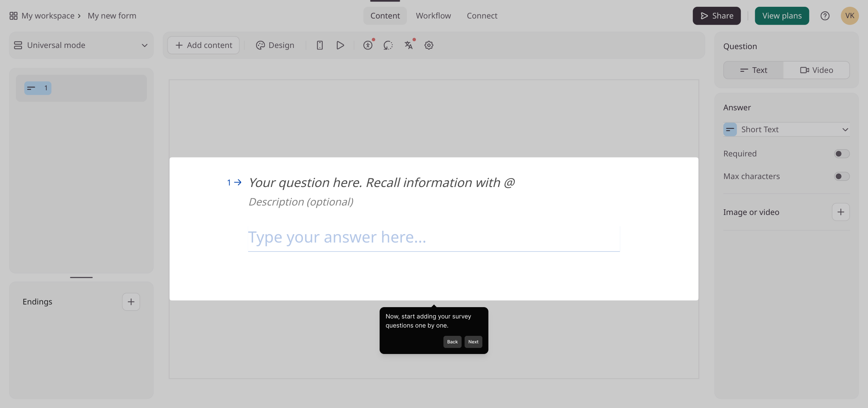Viewport: 868px width, 408px height.
Task: Toggle the Required switch
Action: [x=842, y=154]
